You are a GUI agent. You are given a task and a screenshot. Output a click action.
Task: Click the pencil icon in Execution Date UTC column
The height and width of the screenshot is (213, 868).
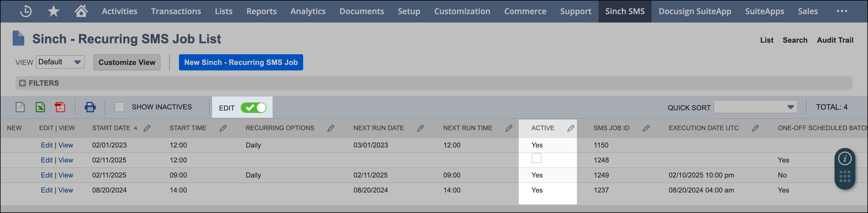click(755, 128)
